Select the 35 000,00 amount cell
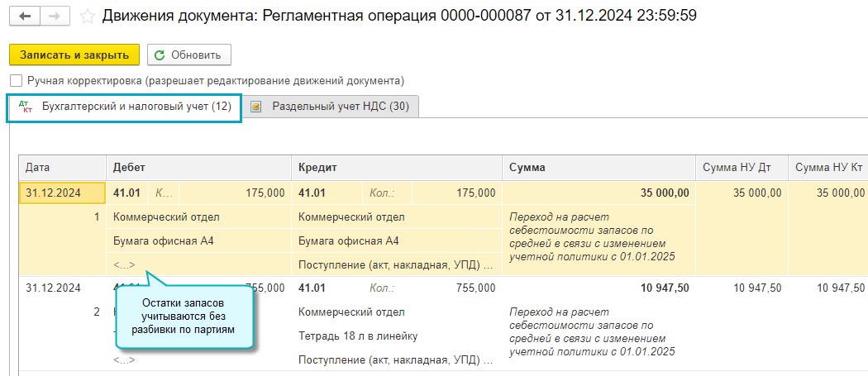 click(664, 193)
